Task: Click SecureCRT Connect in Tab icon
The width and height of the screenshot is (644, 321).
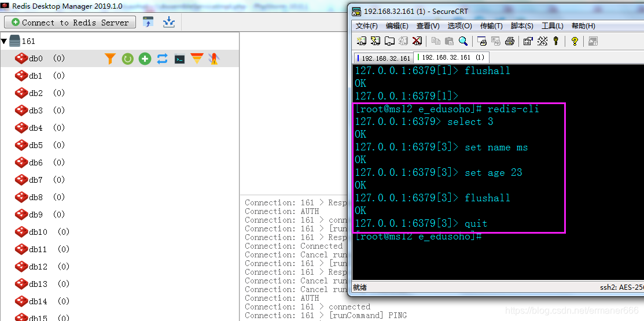Action: coord(389,40)
